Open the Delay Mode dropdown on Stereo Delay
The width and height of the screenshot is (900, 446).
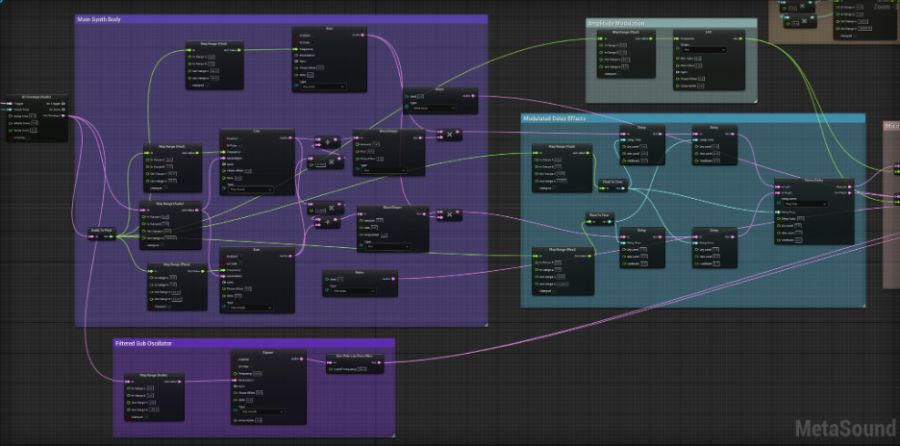tap(805, 204)
